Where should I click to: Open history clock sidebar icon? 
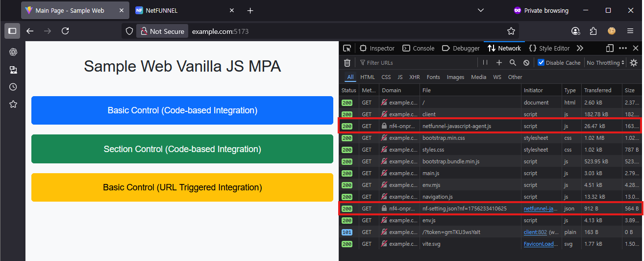pos(13,87)
